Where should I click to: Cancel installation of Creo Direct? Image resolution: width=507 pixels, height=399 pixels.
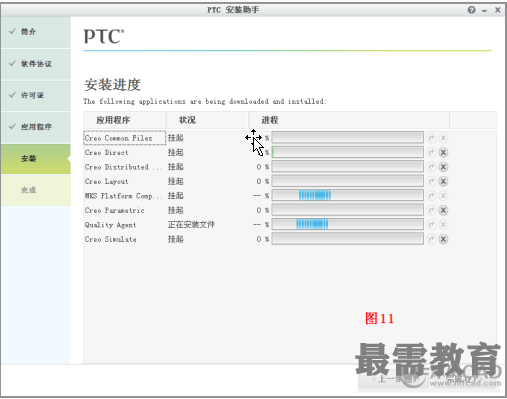[x=443, y=152]
